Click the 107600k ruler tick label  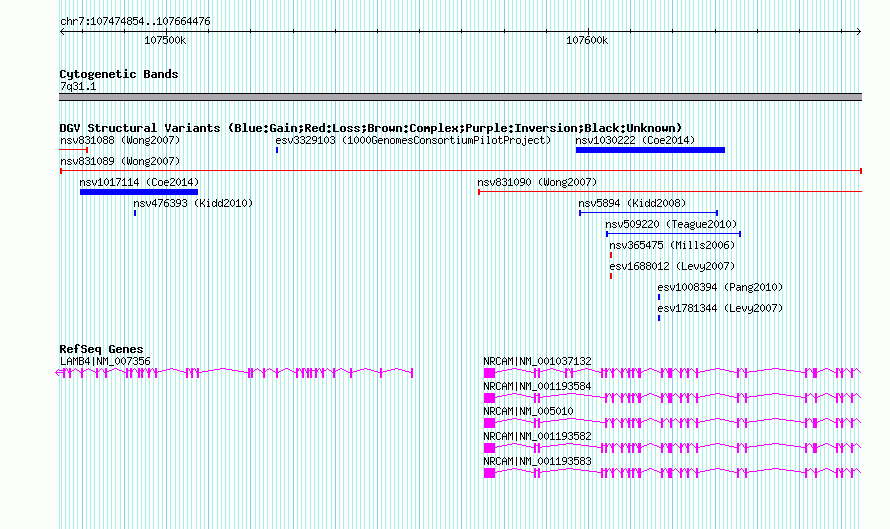coord(587,40)
